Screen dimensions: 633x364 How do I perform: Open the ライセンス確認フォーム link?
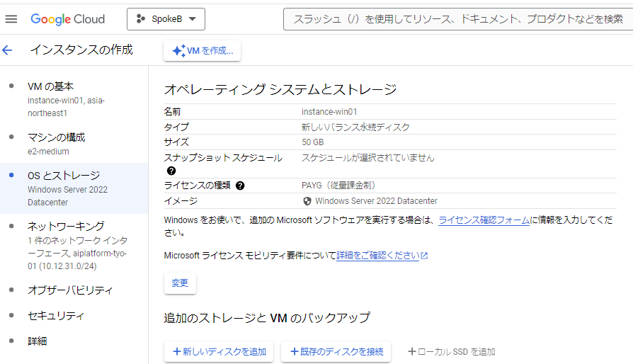[x=484, y=220]
